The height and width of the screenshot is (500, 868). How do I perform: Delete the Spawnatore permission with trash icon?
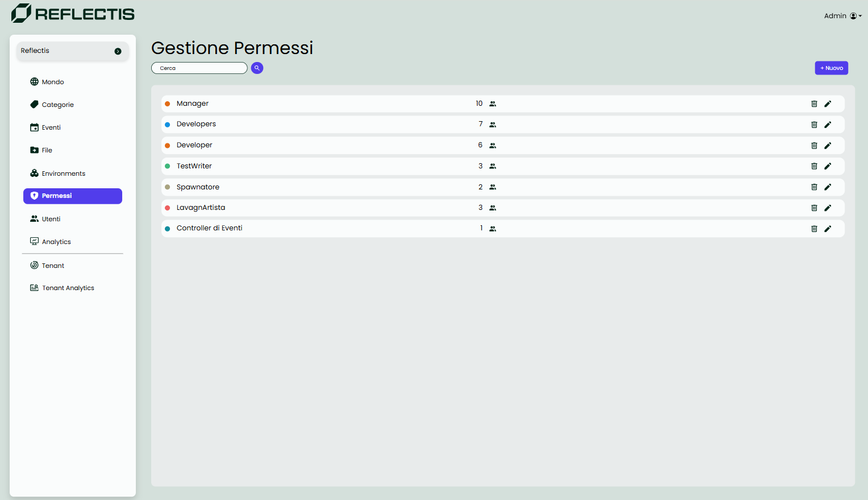815,187
